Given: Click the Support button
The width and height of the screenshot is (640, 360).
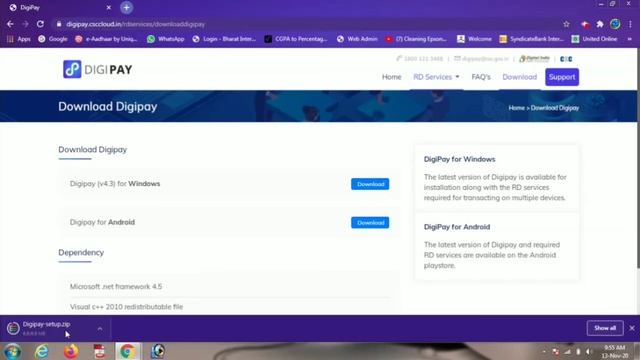Looking at the screenshot, I should [x=562, y=77].
